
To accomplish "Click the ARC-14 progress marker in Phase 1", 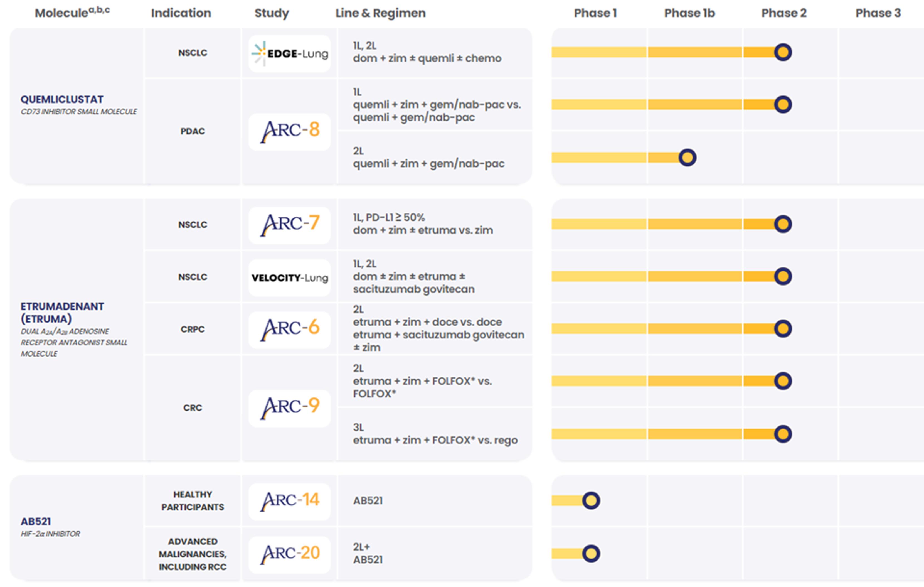I will tap(591, 501).
